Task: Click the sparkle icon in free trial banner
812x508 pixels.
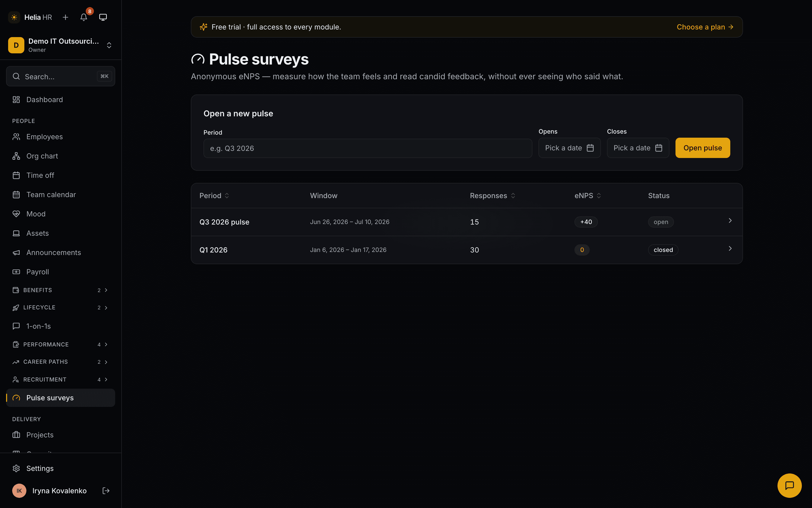Action: 203,27
